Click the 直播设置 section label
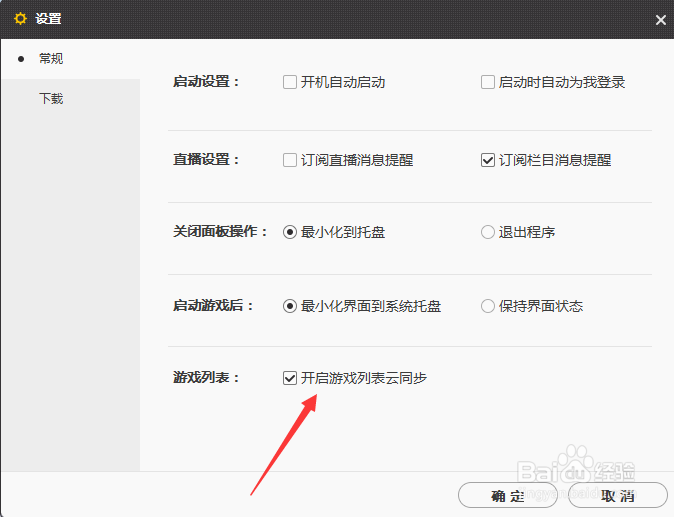 point(206,159)
